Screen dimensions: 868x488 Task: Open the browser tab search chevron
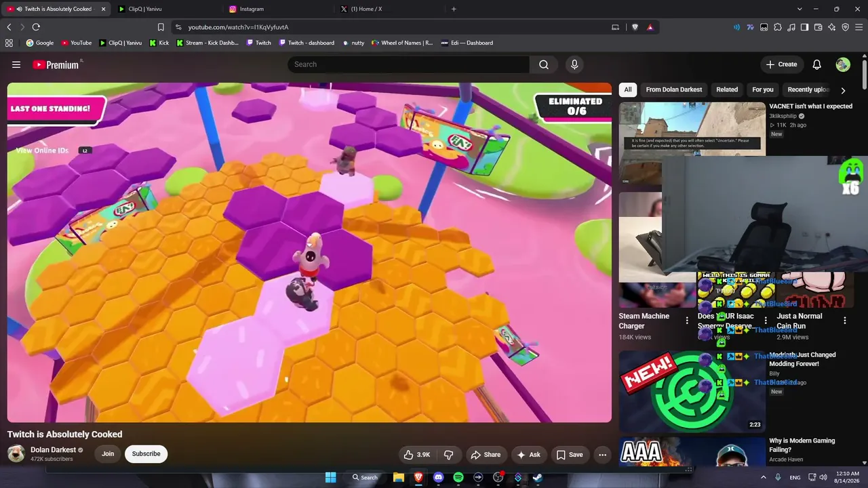800,9
